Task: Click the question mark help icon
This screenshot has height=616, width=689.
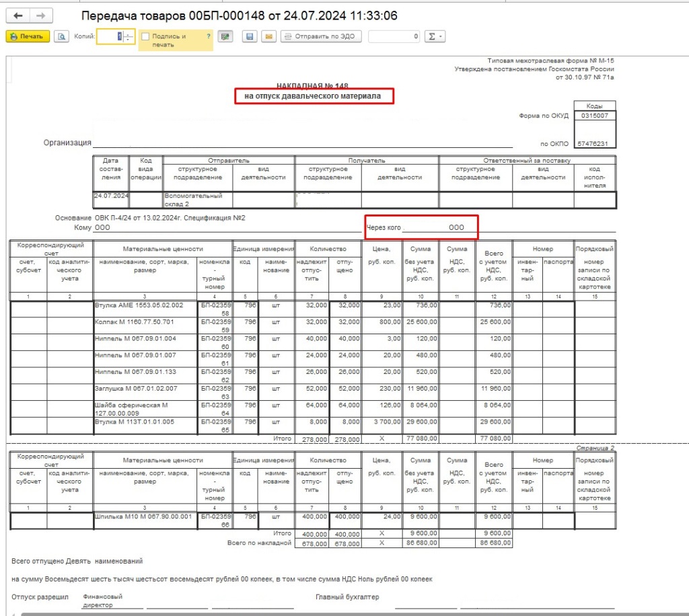Action: click(209, 36)
